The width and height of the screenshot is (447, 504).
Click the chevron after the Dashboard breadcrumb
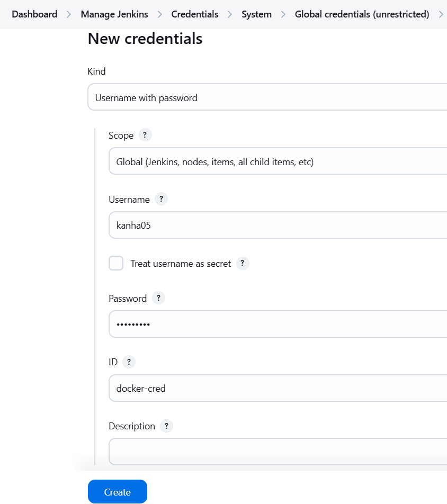click(x=69, y=14)
